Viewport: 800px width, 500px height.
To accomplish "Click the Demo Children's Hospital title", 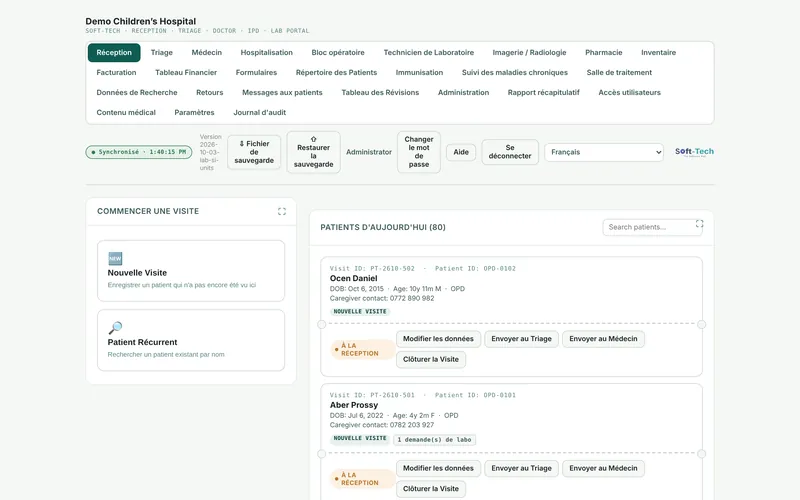I will pyautogui.click(x=140, y=21).
